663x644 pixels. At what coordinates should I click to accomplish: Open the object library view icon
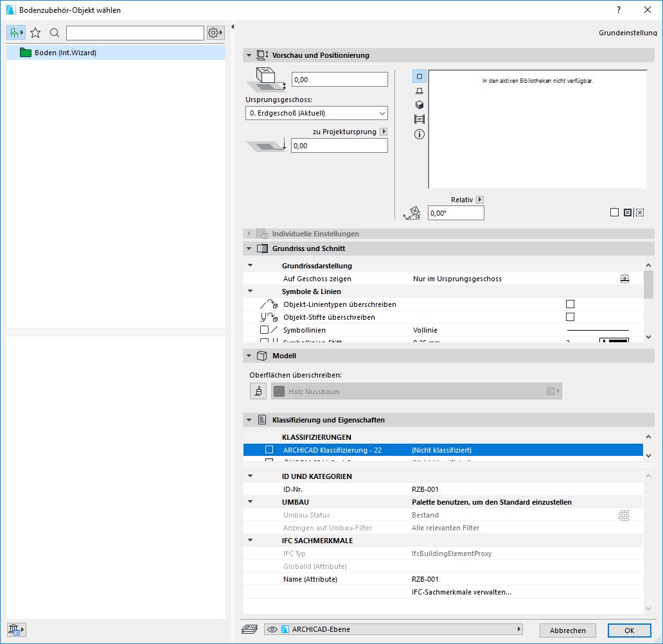point(15,33)
